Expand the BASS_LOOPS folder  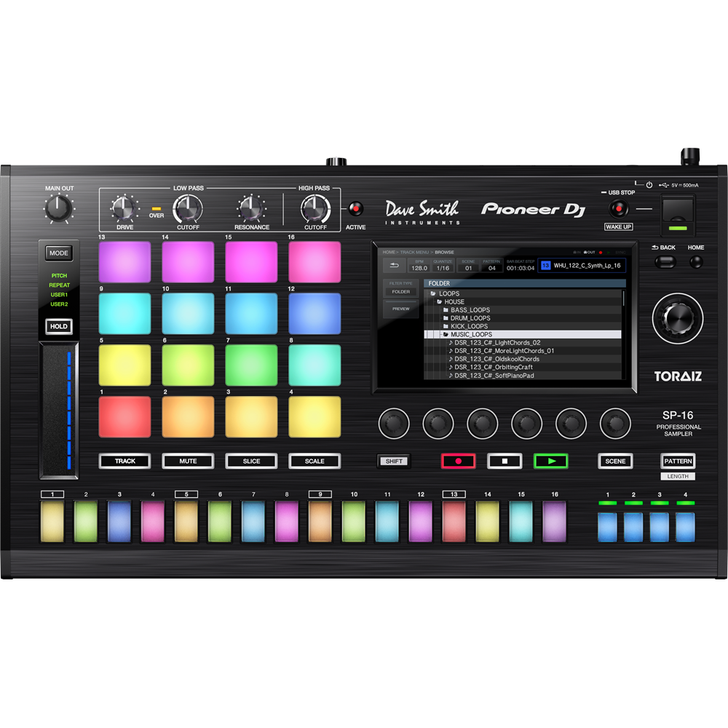(x=523, y=309)
